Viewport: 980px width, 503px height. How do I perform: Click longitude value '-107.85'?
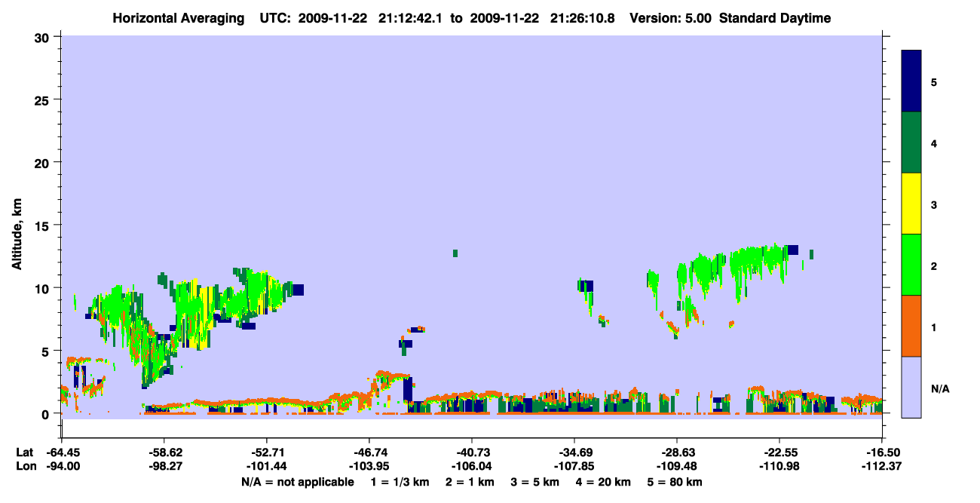point(575,466)
